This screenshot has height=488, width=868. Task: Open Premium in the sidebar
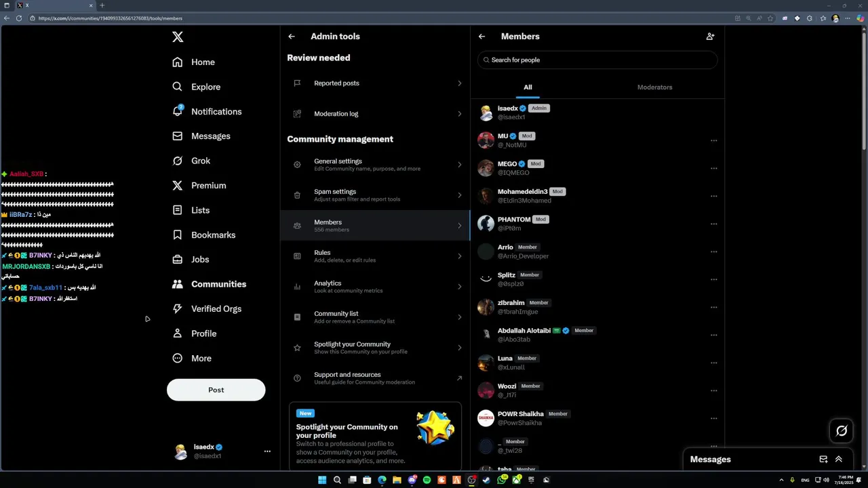(x=199, y=186)
